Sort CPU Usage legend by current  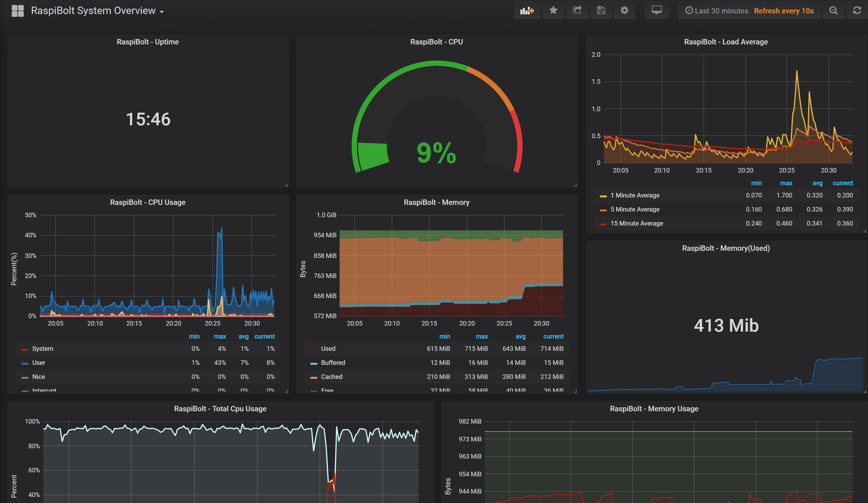(264, 336)
